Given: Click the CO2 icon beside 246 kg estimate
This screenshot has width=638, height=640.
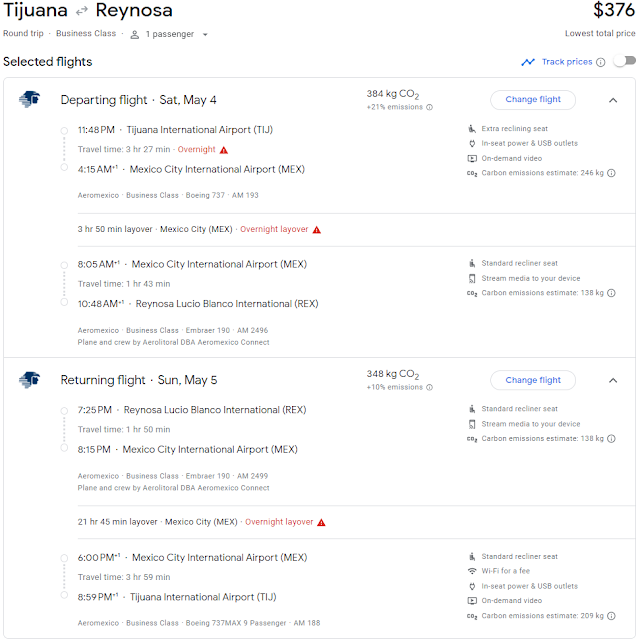Looking at the screenshot, I should [472, 173].
